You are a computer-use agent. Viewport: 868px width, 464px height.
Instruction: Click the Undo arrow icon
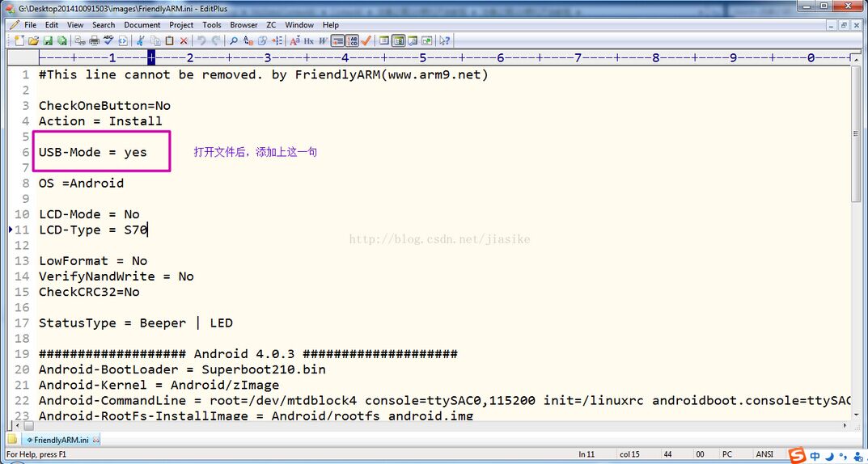[201, 40]
